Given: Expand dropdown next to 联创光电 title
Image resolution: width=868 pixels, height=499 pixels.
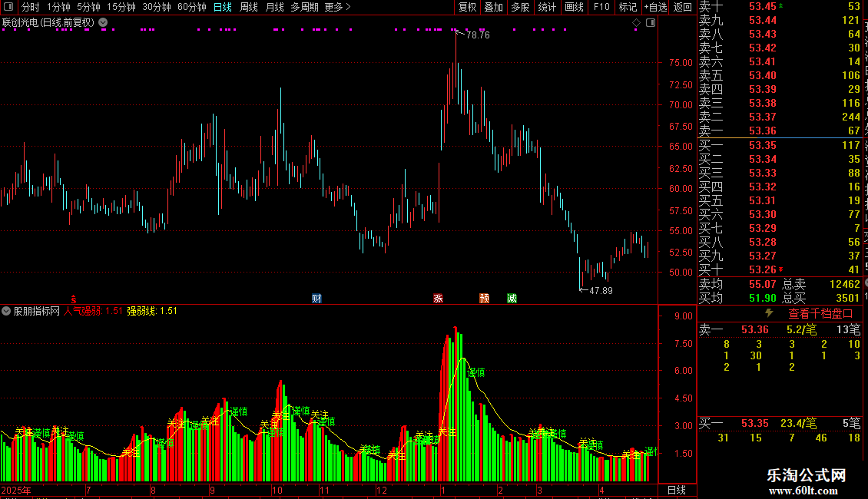Looking at the screenshot, I should pos(103,23).
